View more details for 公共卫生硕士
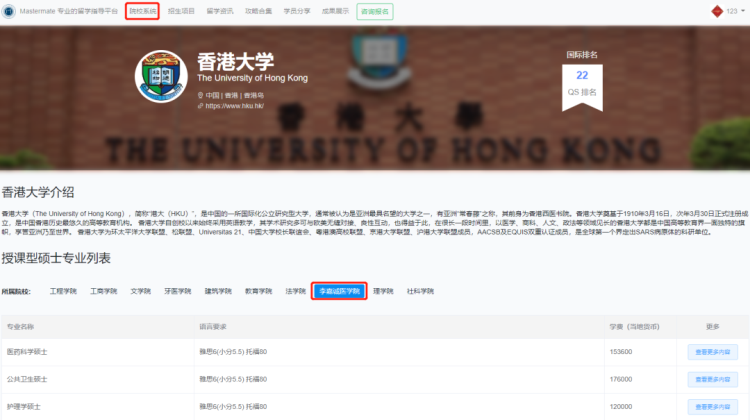 pos(711,379)
